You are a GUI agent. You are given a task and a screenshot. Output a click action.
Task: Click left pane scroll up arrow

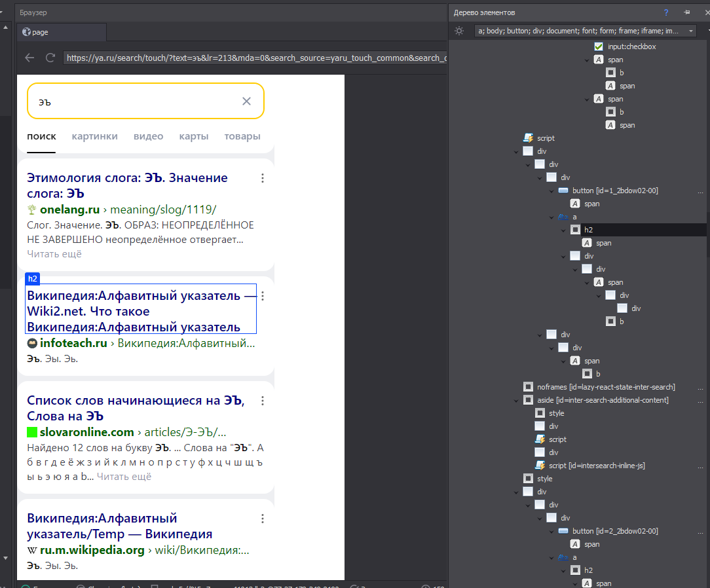(5, 27)
